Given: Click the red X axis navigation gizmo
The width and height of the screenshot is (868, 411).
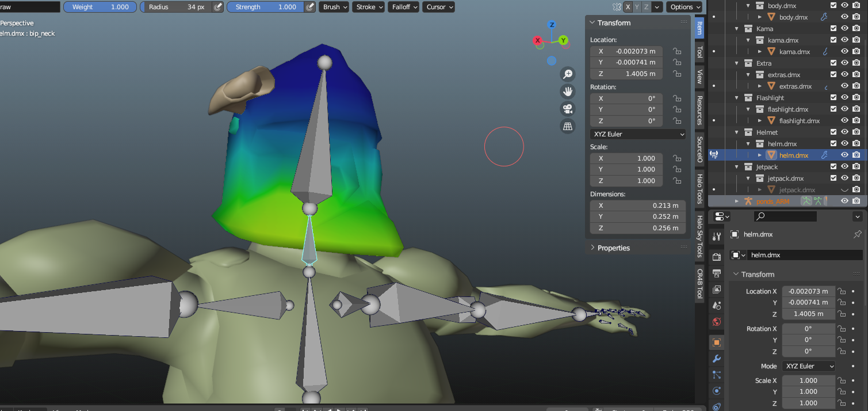Looking at the screenshot, I should (538, 40).
